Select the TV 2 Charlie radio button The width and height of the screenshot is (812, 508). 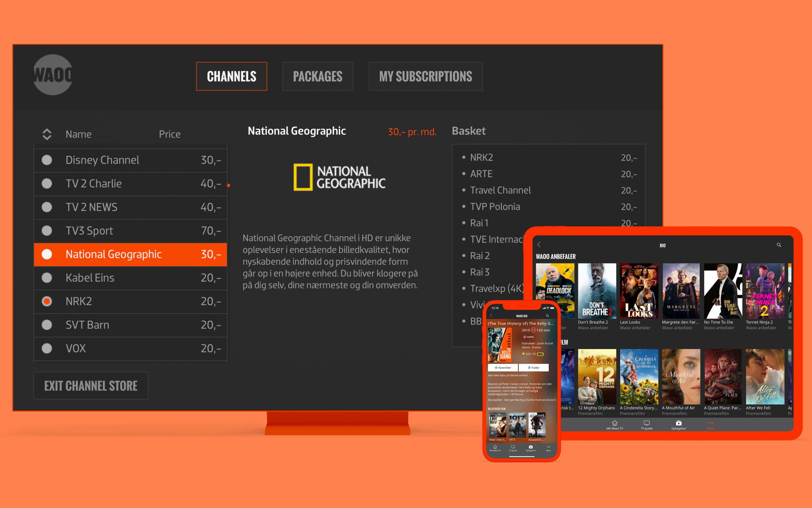(47, 183)
